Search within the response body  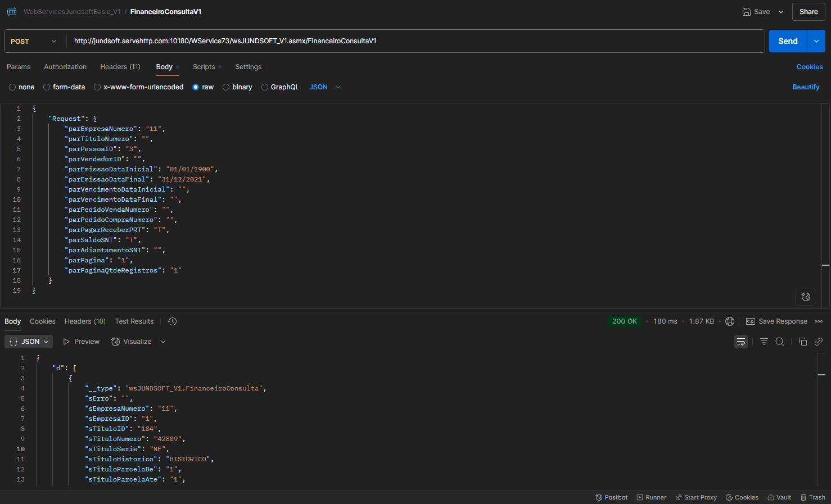click(x=780, y=342)
